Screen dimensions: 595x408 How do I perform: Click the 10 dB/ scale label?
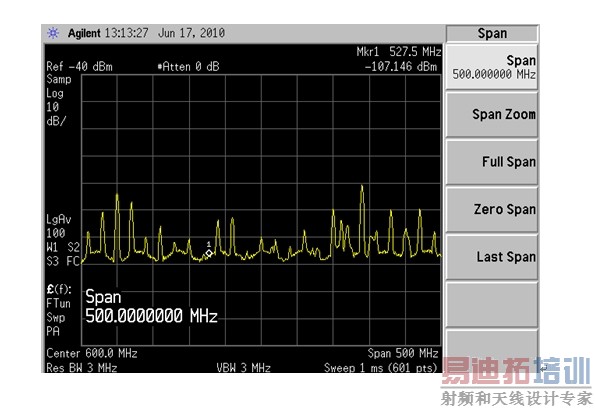tap(56, 114)
